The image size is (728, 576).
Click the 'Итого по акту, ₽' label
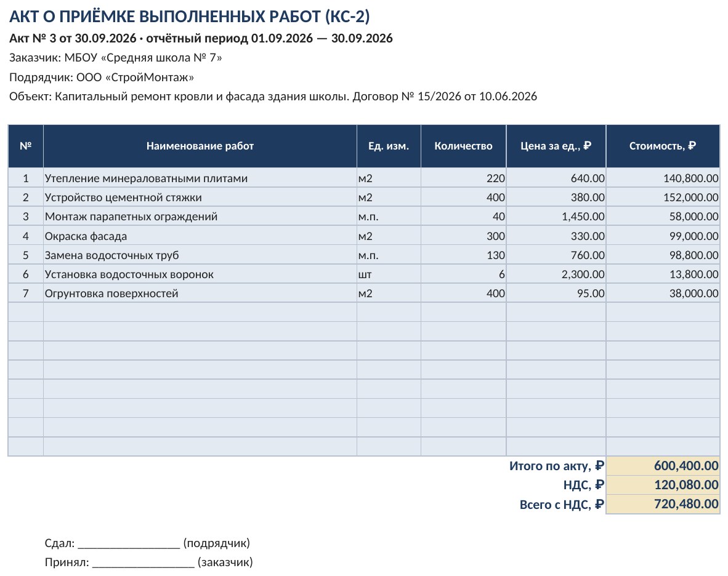(x=557, y=466)
